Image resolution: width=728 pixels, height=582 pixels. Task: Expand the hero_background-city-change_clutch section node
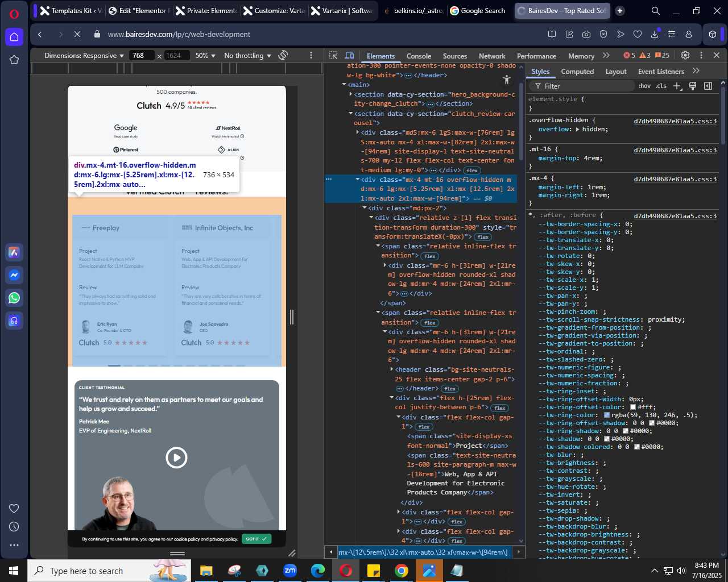pyautogui.click(x=350, y=94)
